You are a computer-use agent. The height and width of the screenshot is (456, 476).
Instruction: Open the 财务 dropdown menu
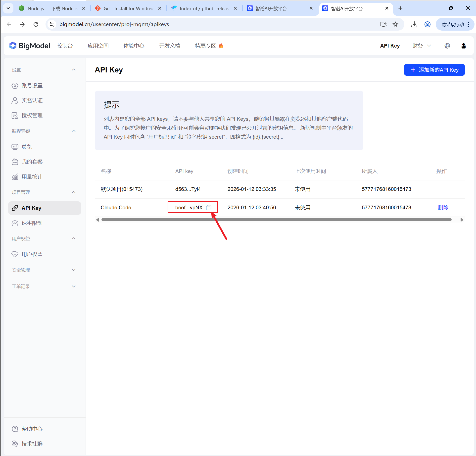422,46
